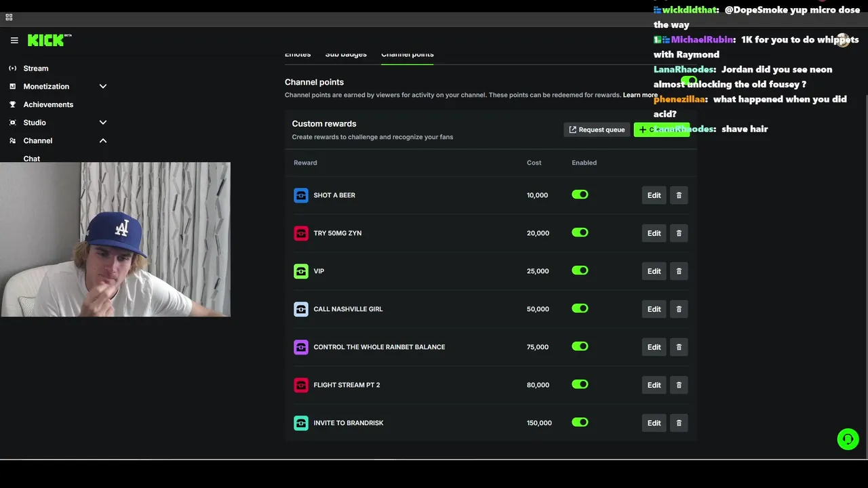
Task: Click the Enabled column header
Action: [x=584, y=163]
